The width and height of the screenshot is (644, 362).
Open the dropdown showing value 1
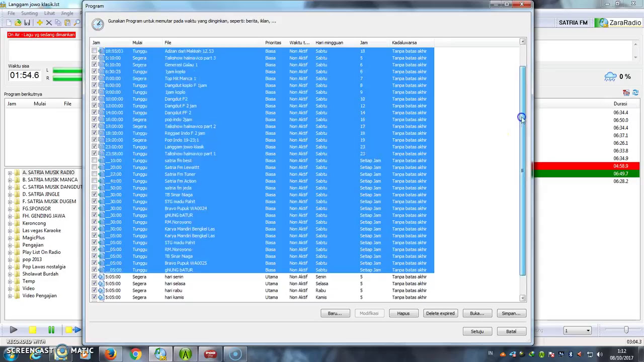[577, 330]
